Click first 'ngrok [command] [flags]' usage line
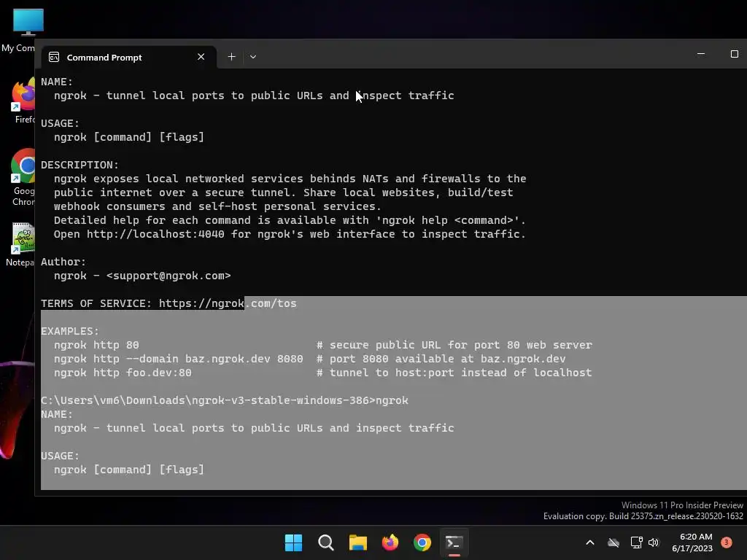Image resolution: width=747 pixels, height=560 pixels. coord(129,137)
